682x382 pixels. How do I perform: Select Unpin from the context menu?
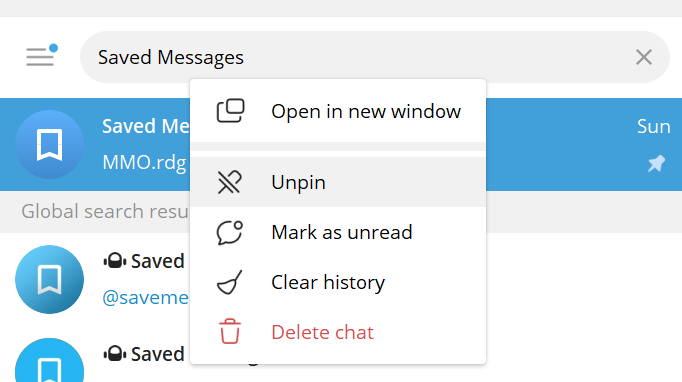pyautogui.click(x=338, y=182)
